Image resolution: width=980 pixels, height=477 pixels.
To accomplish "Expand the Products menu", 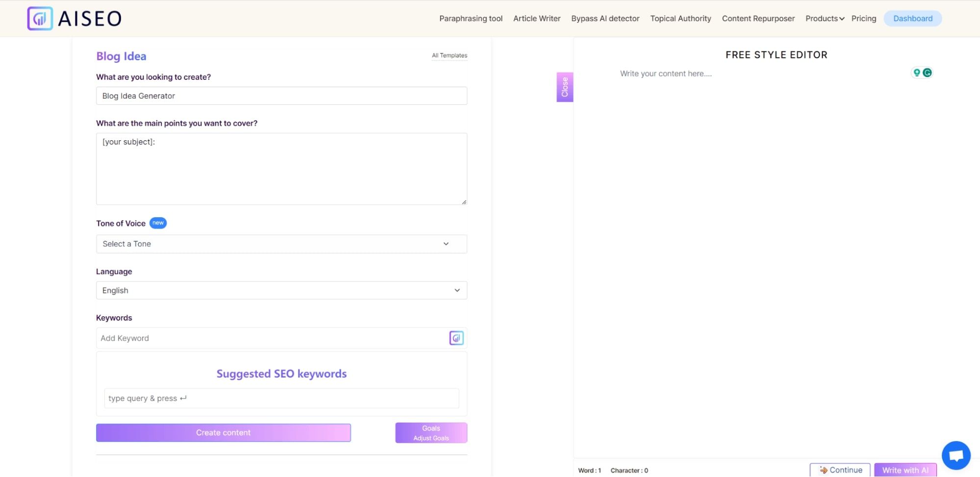I will [x=825, y=19].
